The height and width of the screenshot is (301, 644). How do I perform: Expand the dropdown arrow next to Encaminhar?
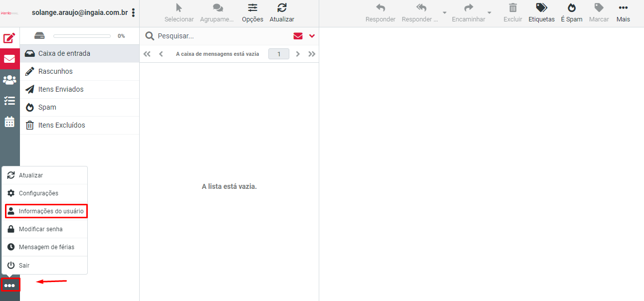coord(489,13)
